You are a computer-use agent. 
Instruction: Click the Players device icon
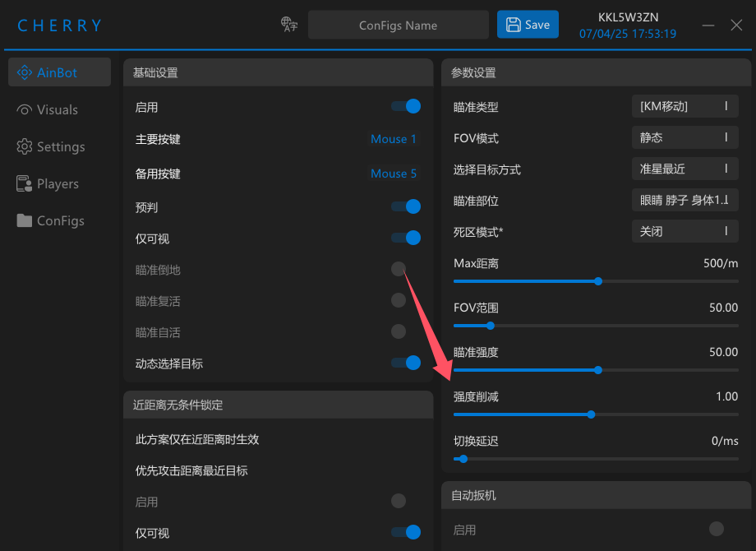[x=24, y=184]
